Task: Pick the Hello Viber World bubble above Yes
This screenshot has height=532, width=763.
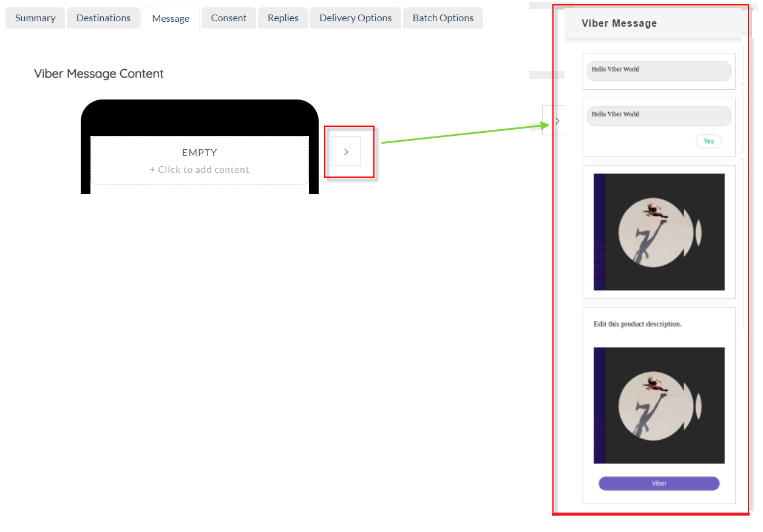Action: pyautogui.click(x=659, y=116)
